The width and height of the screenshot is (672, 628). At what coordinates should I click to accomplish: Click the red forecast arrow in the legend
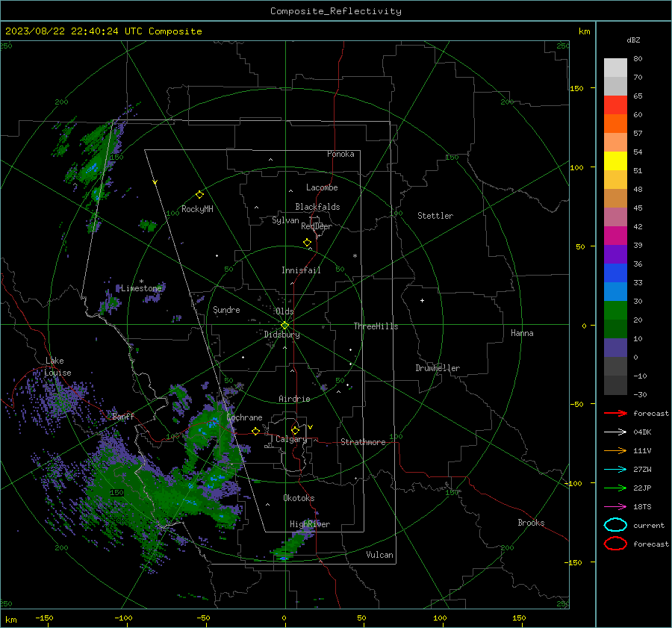[x=615, y=413]
